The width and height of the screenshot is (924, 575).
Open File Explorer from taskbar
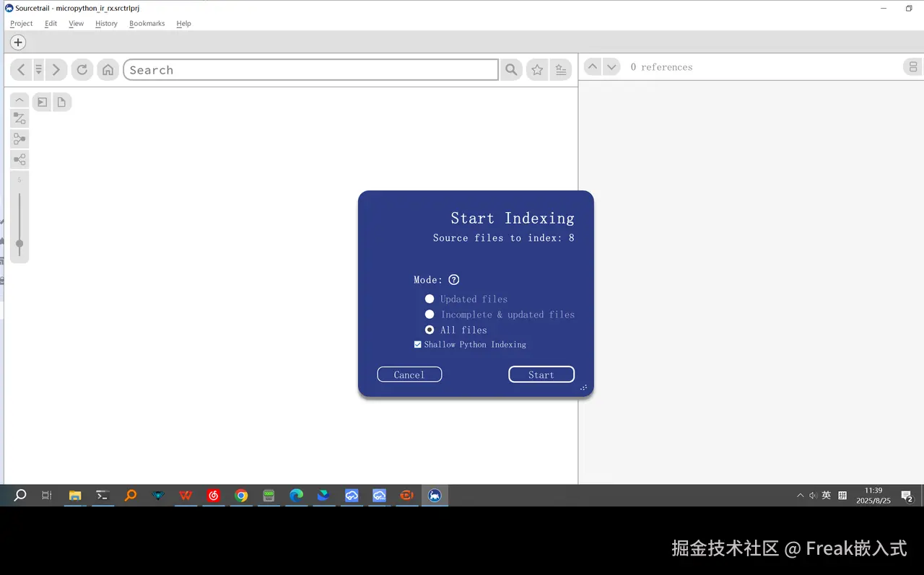point(75,495)
